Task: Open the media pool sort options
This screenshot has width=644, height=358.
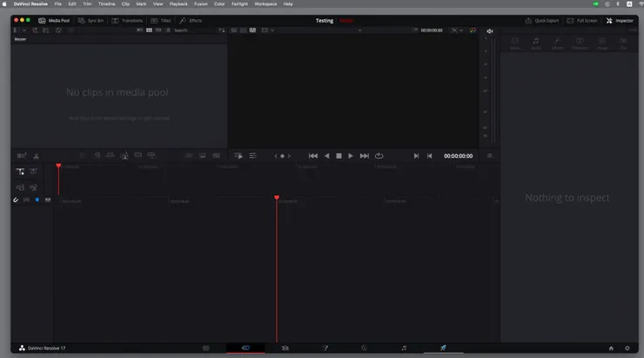Action: (x=221, y=30)
